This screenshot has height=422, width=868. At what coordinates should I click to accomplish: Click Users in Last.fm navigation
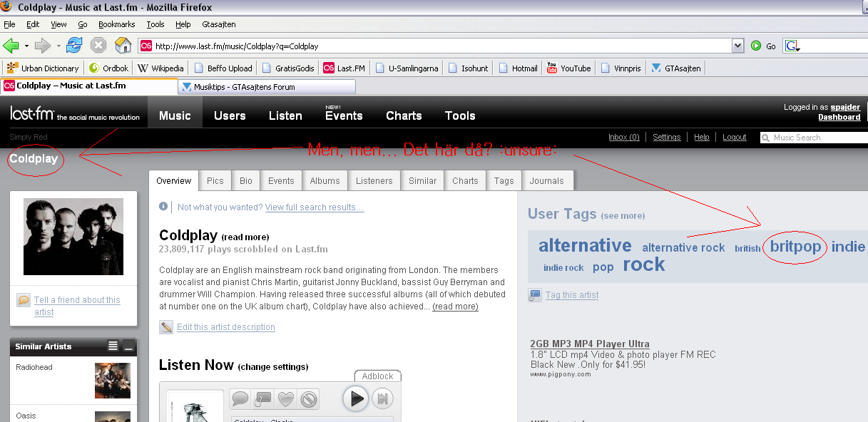[x=230, y=115]
